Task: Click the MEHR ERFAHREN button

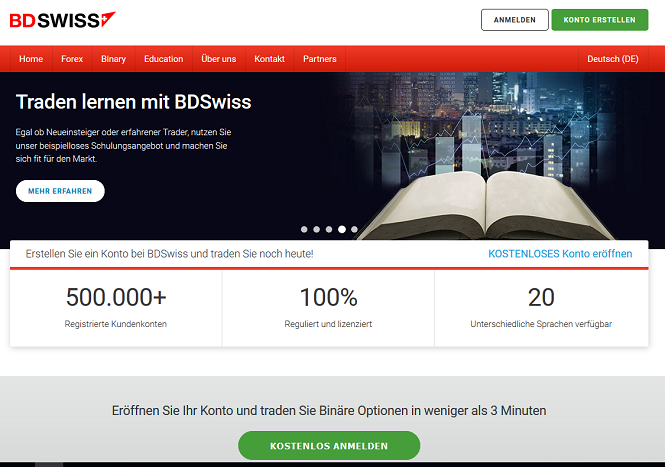Action: [x=60, y=191]
